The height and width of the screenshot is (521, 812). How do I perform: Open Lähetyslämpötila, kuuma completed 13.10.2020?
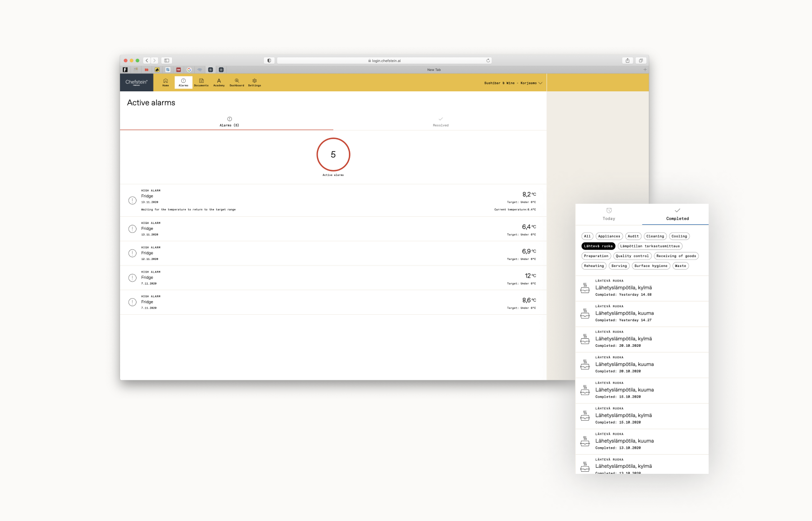click(642, 442)
